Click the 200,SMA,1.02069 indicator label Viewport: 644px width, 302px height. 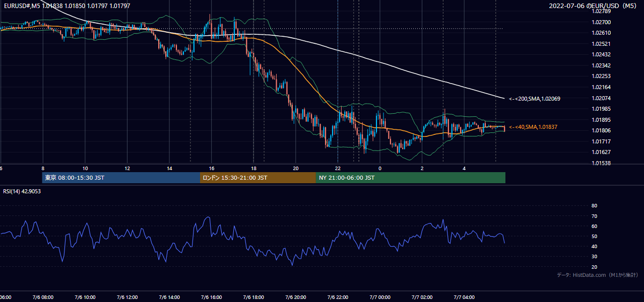coord(535,99)
